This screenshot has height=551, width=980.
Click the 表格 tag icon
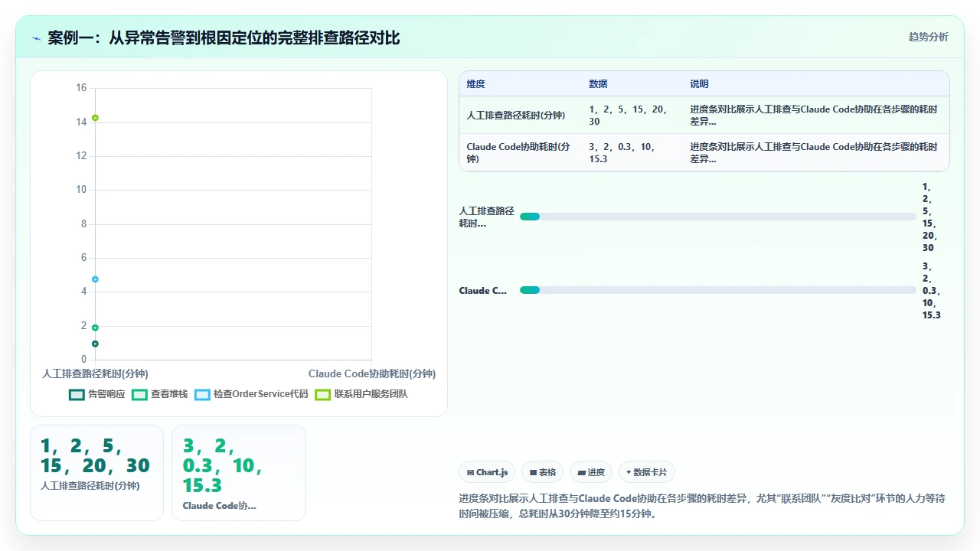click(x=533, y=473)
